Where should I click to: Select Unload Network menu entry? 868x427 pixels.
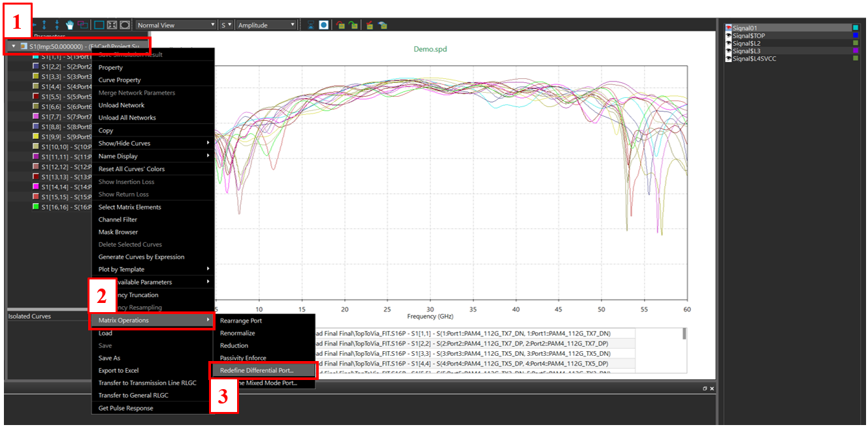coord(153,105)
